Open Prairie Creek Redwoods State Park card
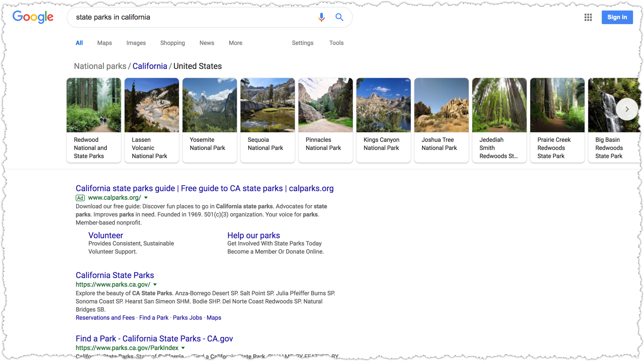 [557, 120]
